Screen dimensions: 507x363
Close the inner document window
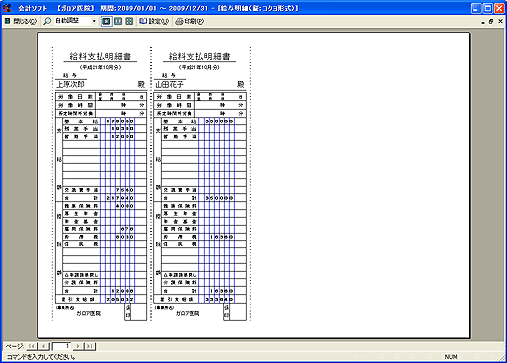500,21
